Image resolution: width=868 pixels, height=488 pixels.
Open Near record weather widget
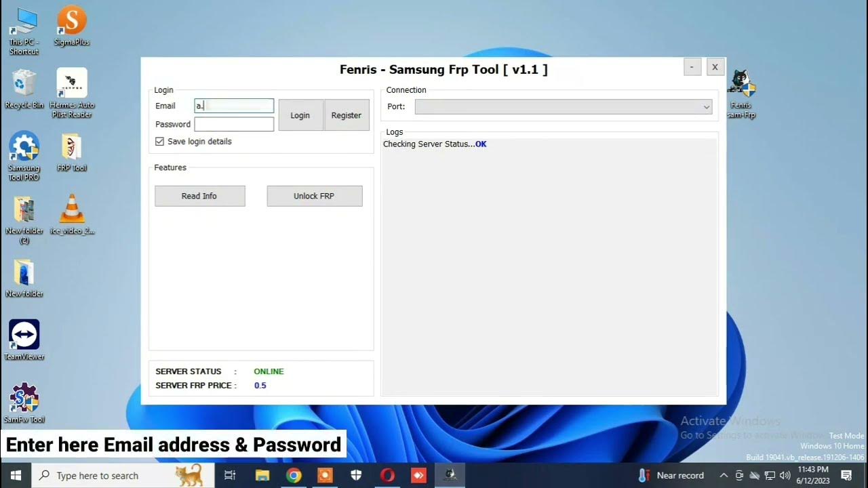[x=672, y=475]
